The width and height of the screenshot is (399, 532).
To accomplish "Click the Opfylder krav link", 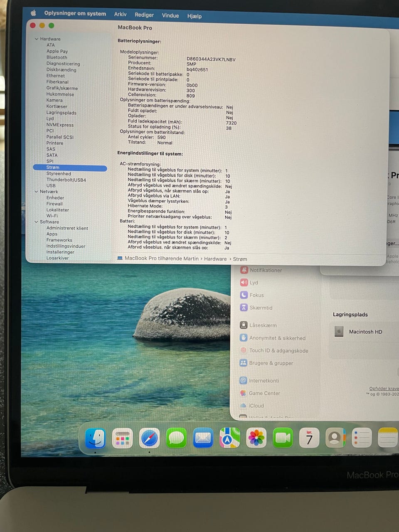I will 384,389.
